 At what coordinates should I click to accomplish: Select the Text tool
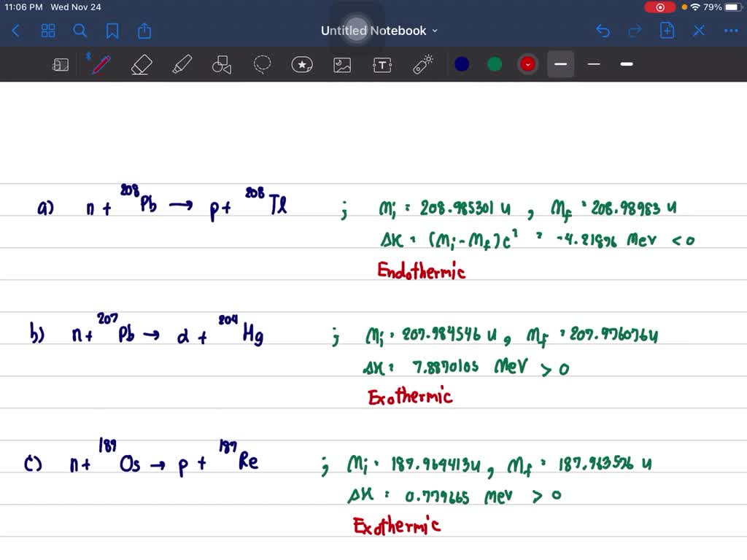(382, 64)
